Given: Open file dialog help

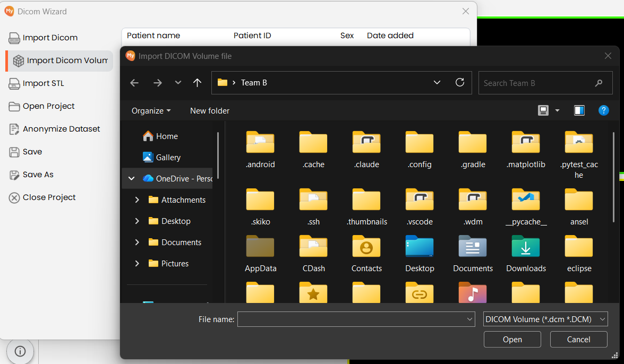Looking at the screenshot, I should [603, 110].
